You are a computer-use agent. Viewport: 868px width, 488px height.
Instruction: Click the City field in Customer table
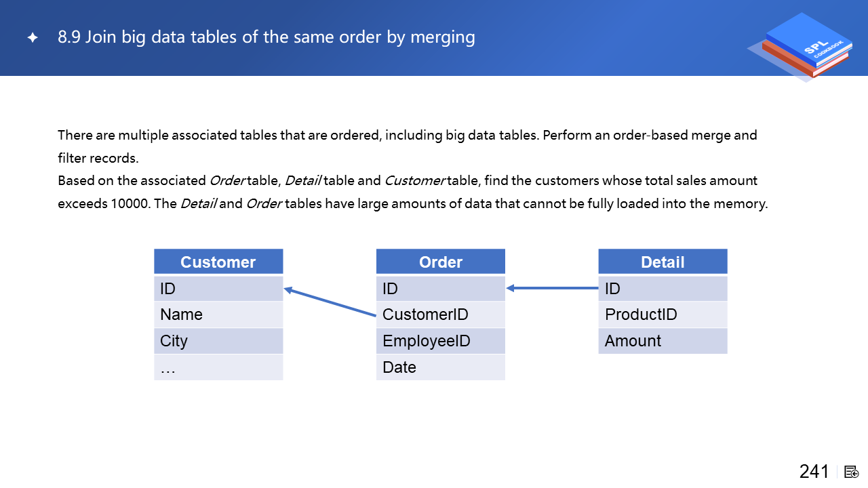coord(218,341)
